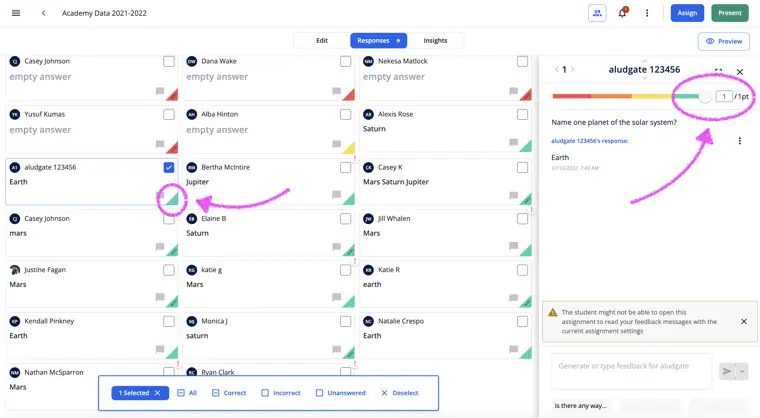This screenshot has height=418, width=760.
Task: Open the comment icon on Monica J card
Action: tap(336, 349)
